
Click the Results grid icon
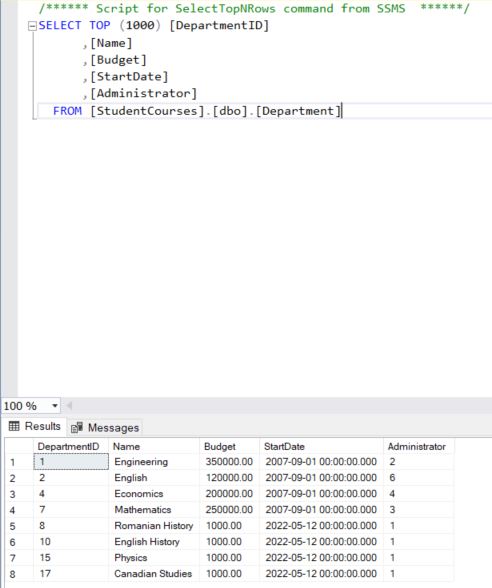point(14,426)
